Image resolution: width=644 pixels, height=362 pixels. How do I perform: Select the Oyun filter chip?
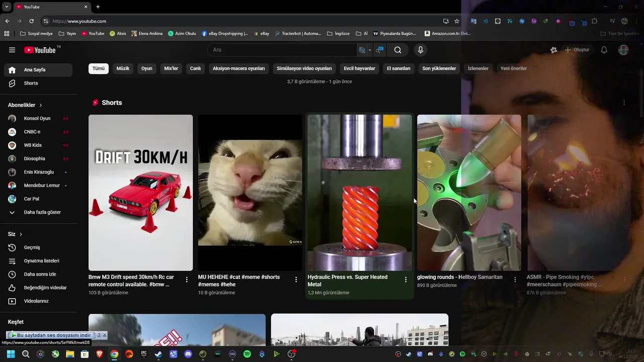tap(146, 68)
